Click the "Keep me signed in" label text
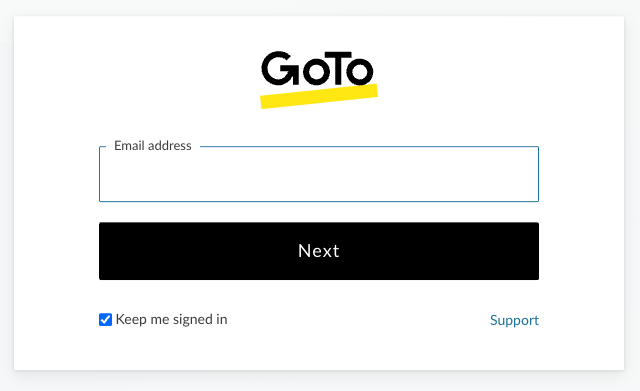Image resolution: width=640 pixels, height=391 pixels. click(171, 320)
